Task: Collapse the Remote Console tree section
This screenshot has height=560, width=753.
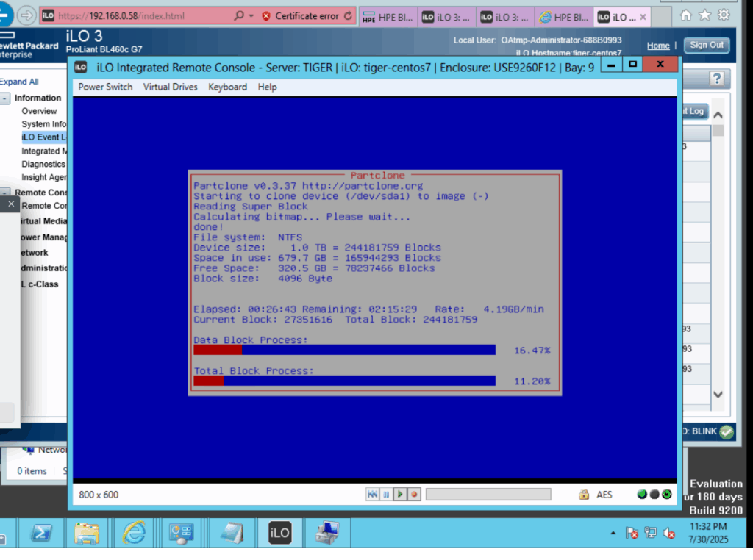Action: pyautogui.click(x=5, y=193)
